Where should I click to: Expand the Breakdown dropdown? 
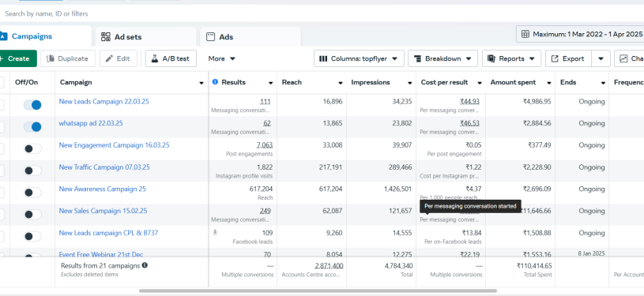click(443, 58)
